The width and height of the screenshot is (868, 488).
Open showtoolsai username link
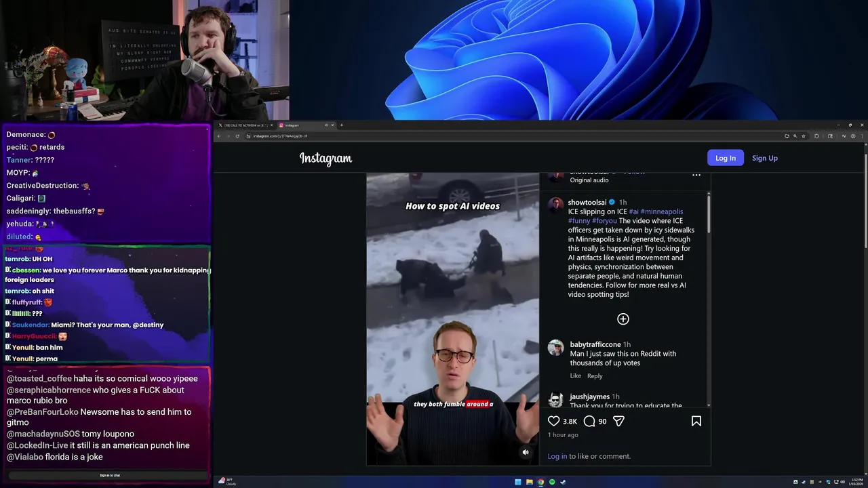(587, 203)
